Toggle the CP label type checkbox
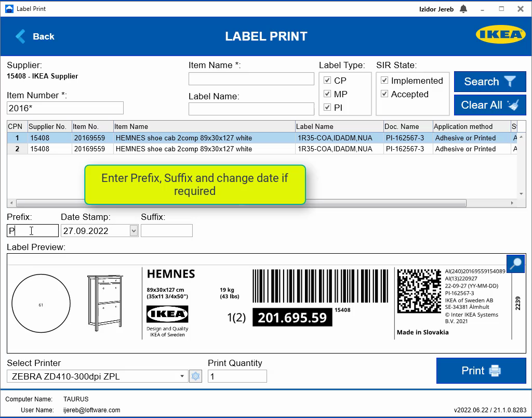This screenshot has width=532, height=418. coord(327,80)
